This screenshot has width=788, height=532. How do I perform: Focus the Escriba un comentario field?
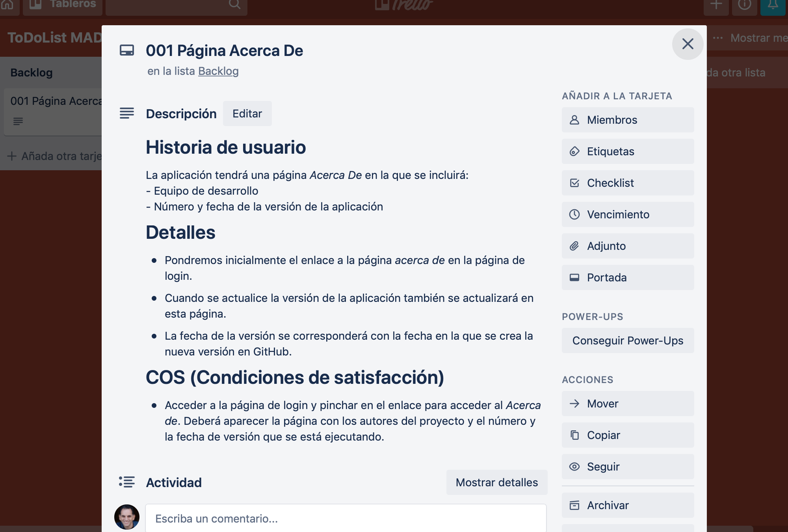pos(346,518)
